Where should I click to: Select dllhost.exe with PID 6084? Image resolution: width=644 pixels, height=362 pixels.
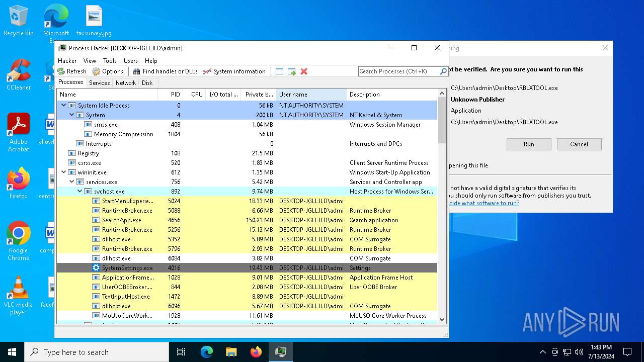247,258
